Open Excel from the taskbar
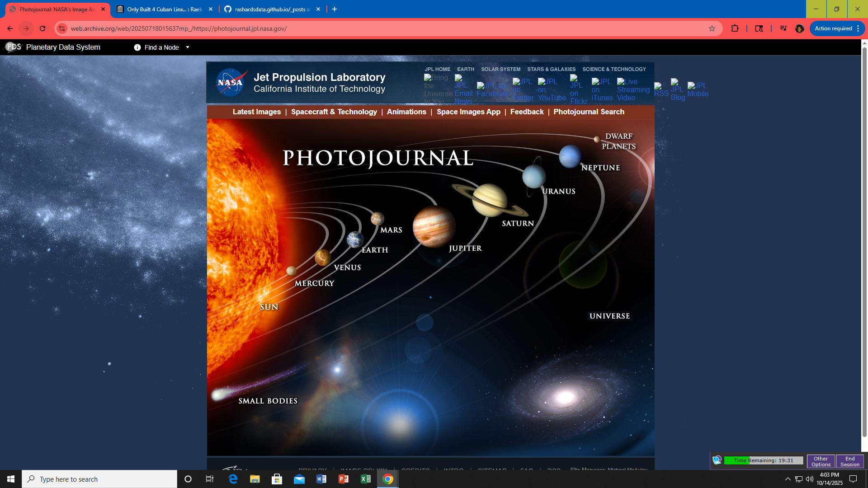The height and width of the screenshot is (488, 868). pos(365,479)
